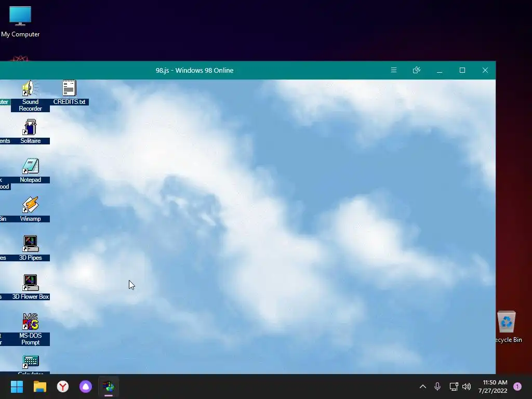The width and height of the screenshot is (532, 399).
Task: Launch the Solitaire shortcut
Action: (x=30, y=131)
